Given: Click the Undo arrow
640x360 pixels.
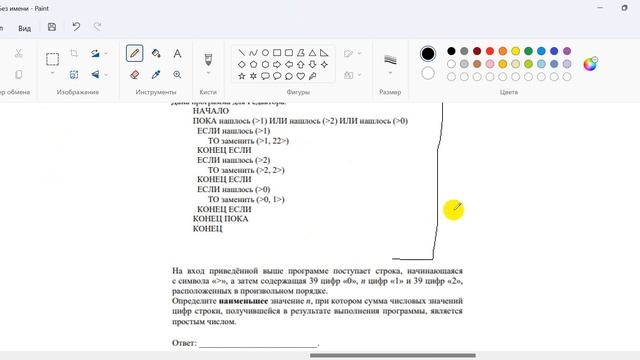Looking at the screenshot, I should coord(76,27).
